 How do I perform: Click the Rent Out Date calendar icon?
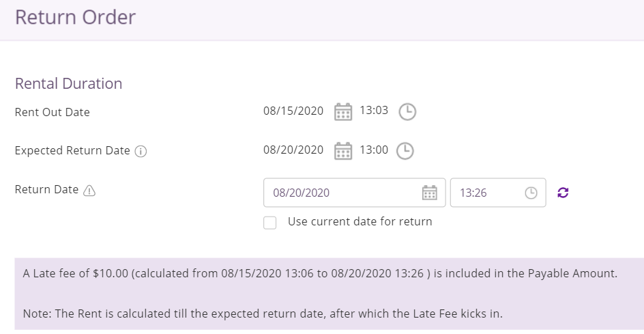343,111
